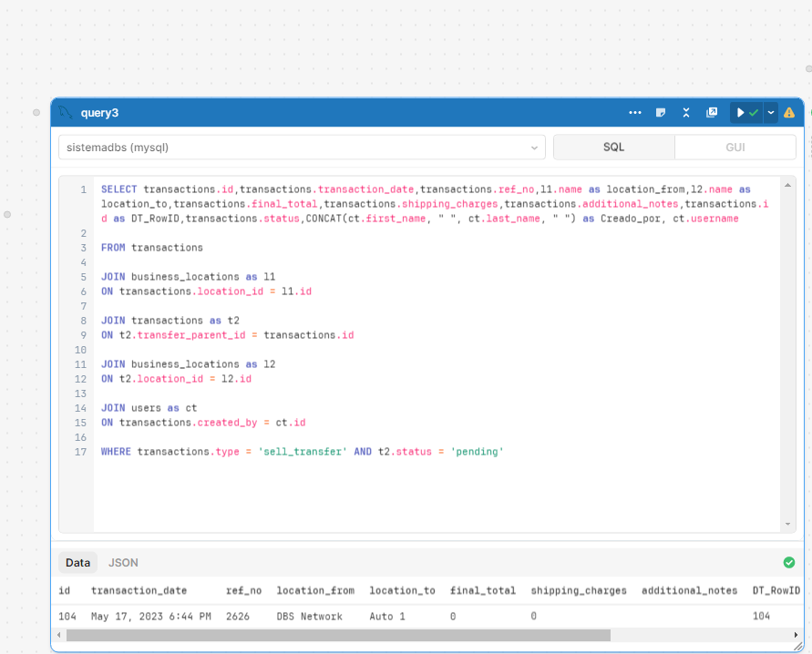Open the ellipsis options menu in query3 titlebar
Image resolution: width=812 pixels, height=654 pixels.
[x=635, y=112]
